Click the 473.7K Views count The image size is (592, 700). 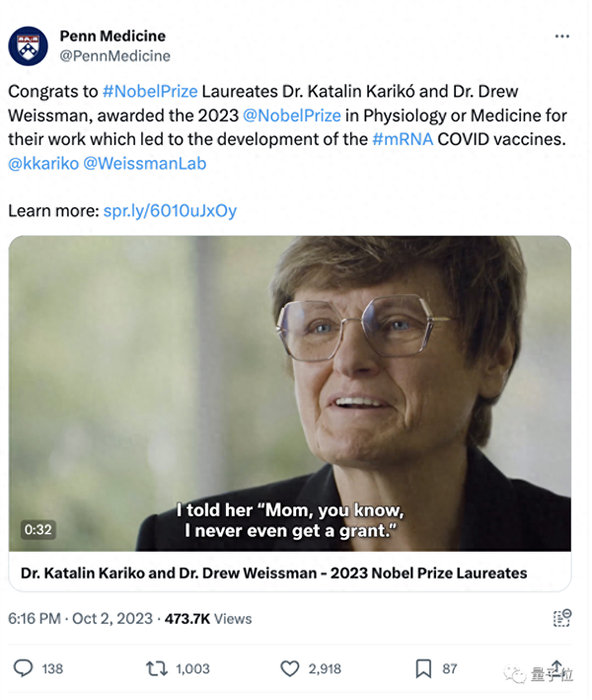[x=207, y=618]
